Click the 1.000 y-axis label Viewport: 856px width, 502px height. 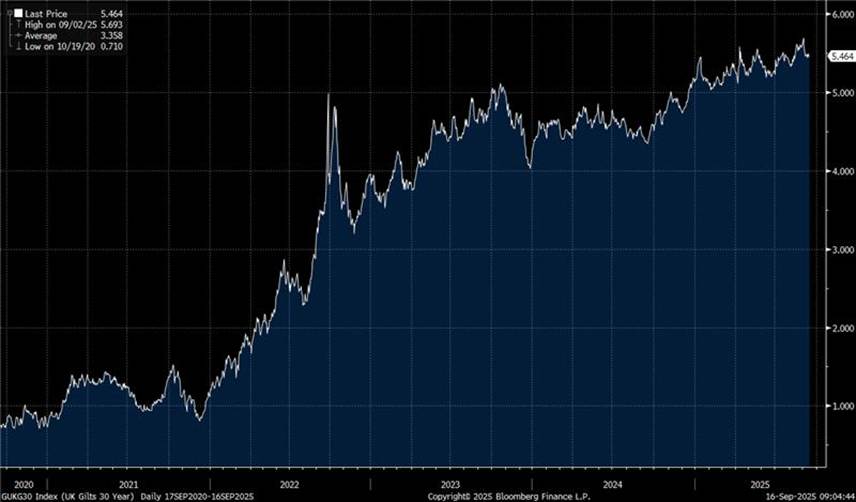click(x=840, y=406)
